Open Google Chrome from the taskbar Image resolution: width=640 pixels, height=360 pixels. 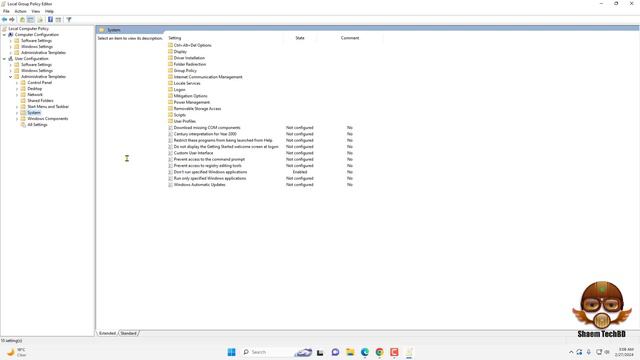pyautogui.click(x=379, y=352)
